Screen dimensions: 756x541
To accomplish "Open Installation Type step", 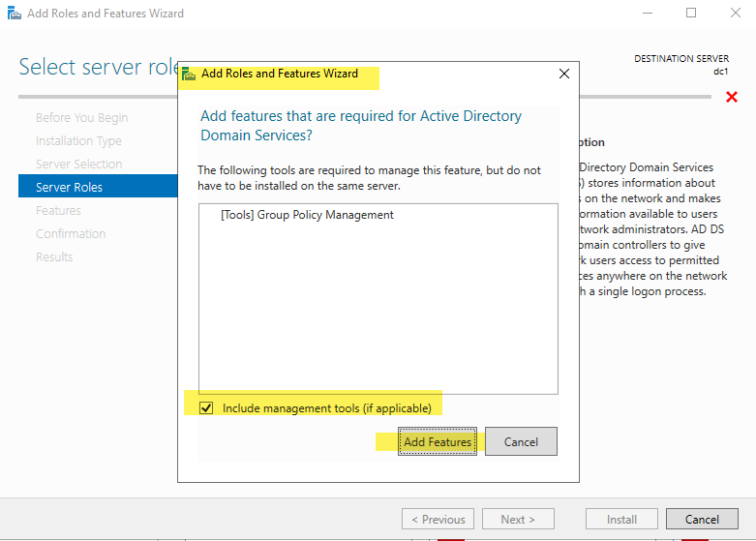I will pos(78,140).
